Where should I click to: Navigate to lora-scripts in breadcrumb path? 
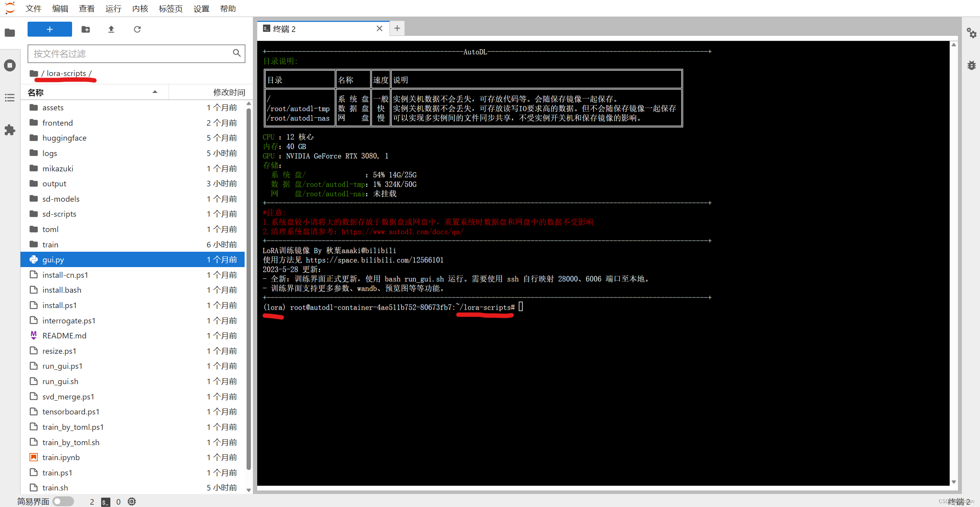pyautogui.click(x=66, y=73)
